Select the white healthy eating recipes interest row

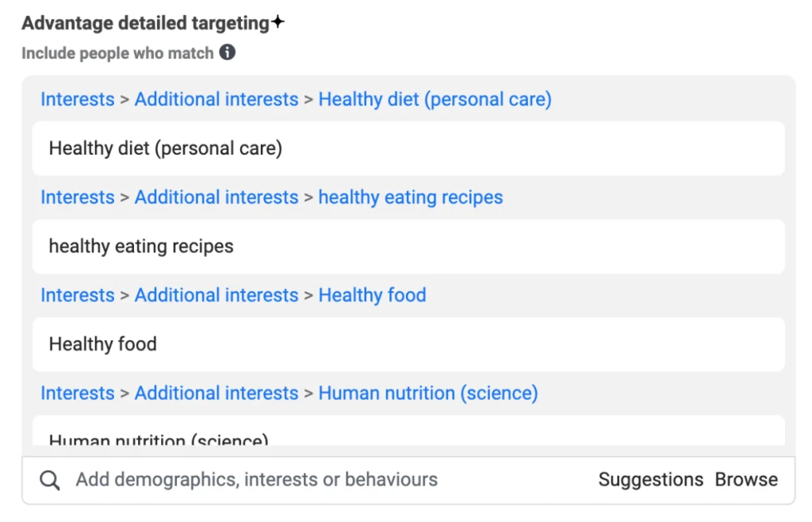pyautogui.click(x=408, y=247)
